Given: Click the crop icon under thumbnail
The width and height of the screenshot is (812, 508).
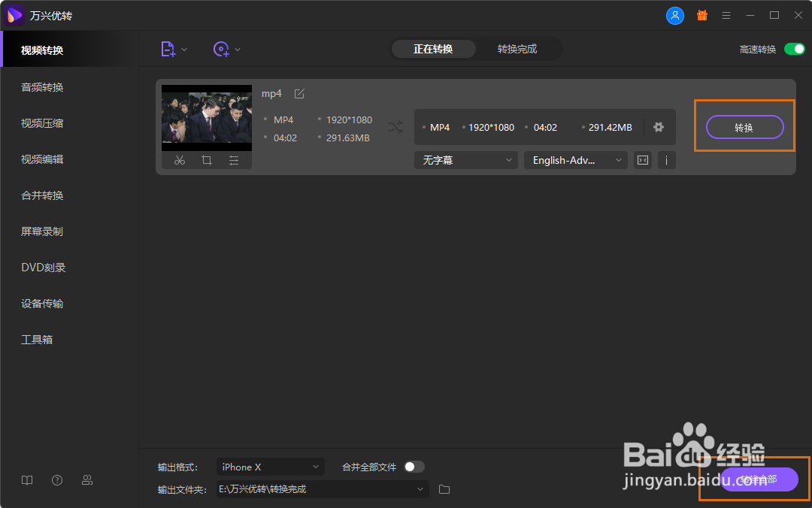Looking at the screenshot, I should coord(207,160).
